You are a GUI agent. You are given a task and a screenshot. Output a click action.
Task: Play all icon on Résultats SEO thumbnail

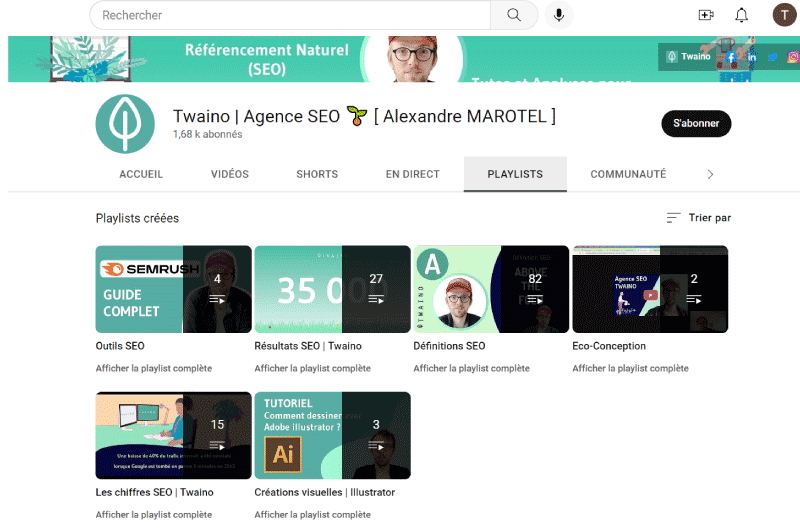376,299
